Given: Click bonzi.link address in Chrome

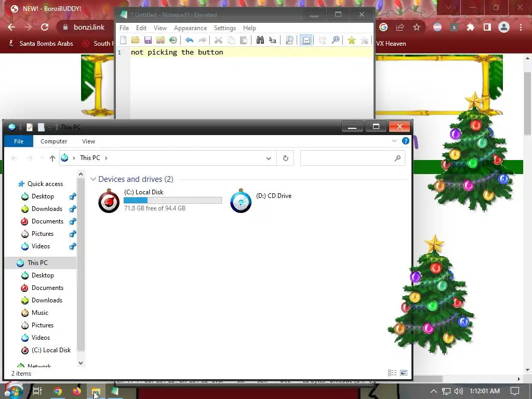Looking at the screenshot, I should (x=89, y=27).
